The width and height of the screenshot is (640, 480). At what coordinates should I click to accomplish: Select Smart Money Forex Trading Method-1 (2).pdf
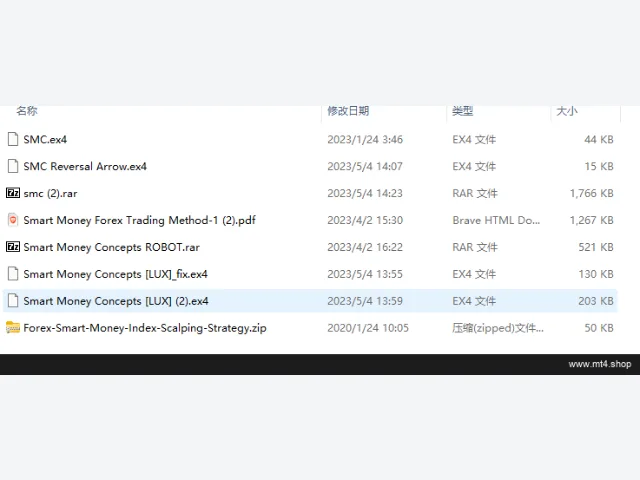[x=139, y=220]
